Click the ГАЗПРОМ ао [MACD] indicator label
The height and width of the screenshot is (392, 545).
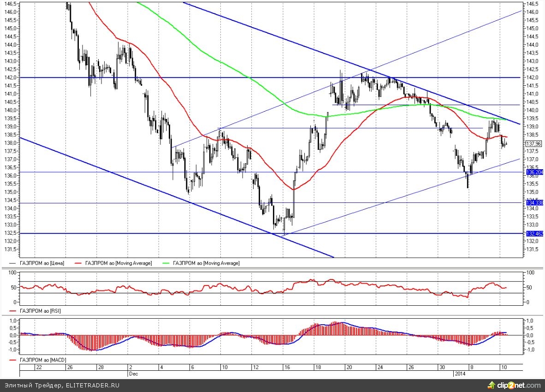click(x=43, y=359)
